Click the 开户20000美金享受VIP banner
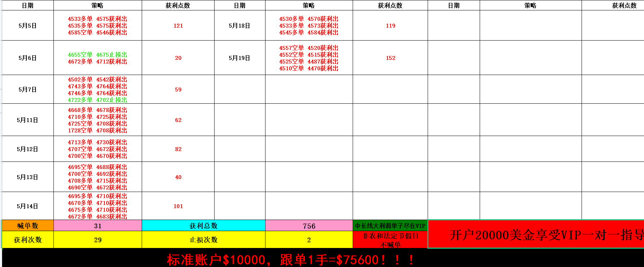Screen dimensions: 644x267 tap(536, 234)
